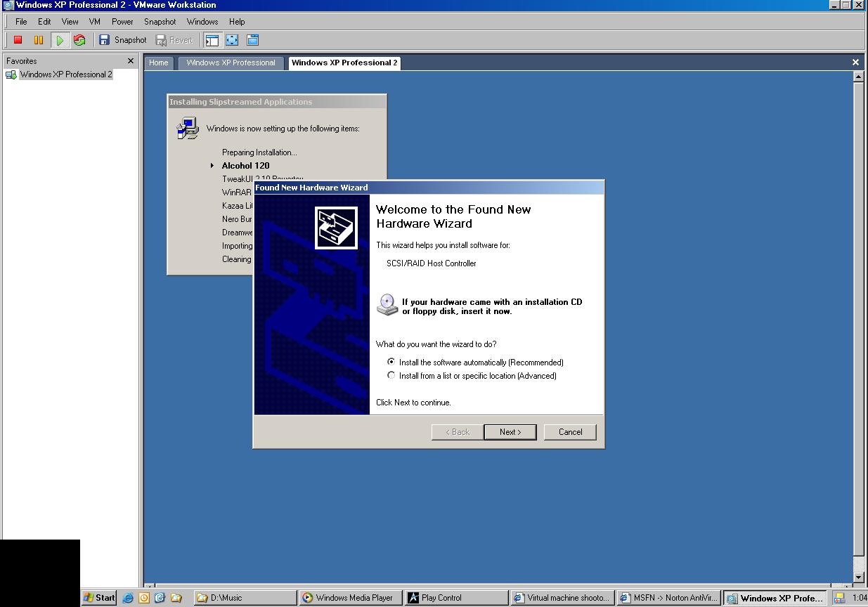Open the Power menu

[x=122, y=22]
